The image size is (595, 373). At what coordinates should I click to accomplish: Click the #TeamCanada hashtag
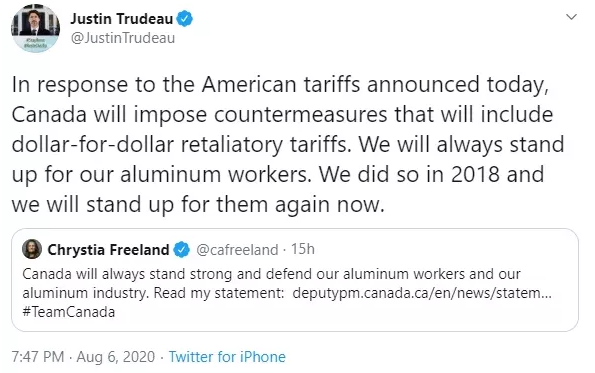pyautogui.click(x=69, y=312)
